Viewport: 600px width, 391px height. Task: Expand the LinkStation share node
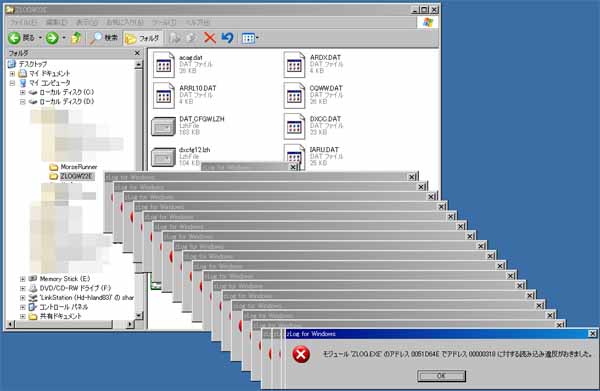pos(22,298)
